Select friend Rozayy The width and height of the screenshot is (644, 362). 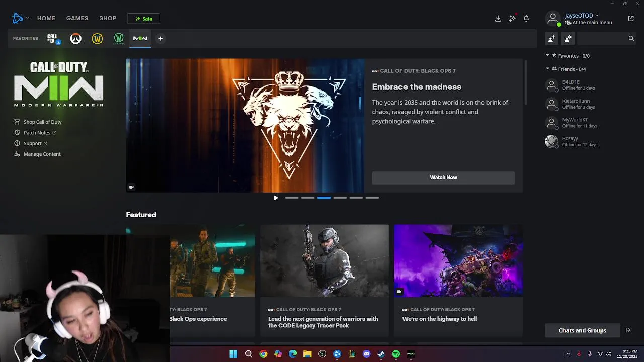tap(589, 141)
